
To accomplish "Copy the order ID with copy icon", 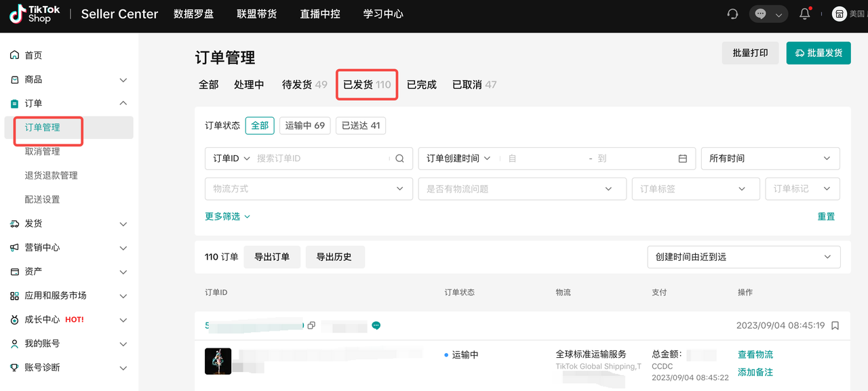I will coord(311,326).
